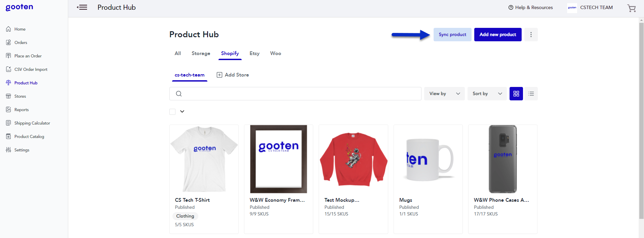Expand the bulk selection chevron
The width and height of the screenshot is (644, 238).
tap(182, 111)
